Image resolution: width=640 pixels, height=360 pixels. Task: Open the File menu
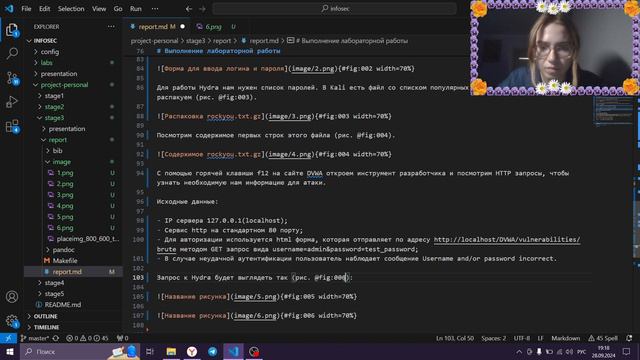[26, 9]
